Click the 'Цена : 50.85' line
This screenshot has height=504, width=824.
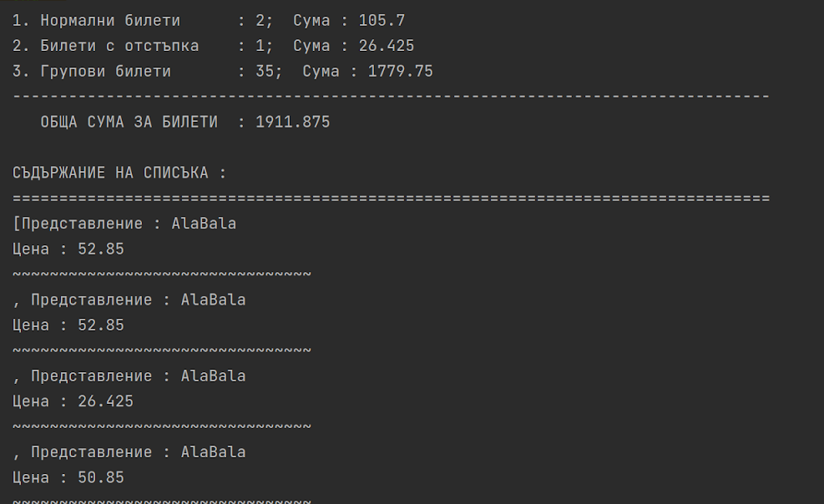tap(68, 477)
